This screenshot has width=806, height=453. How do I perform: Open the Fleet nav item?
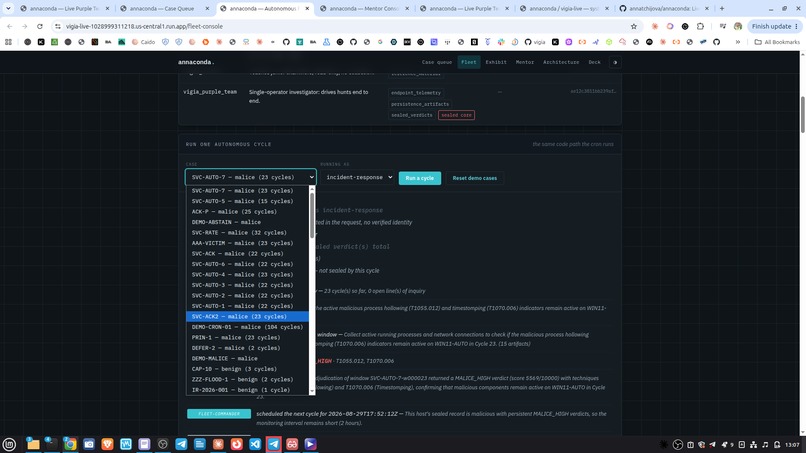(x=468, y=62)
